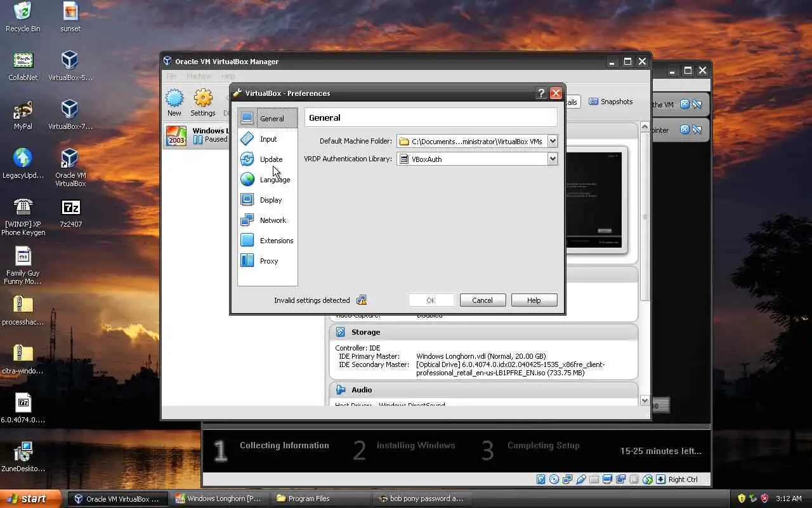Click the question mark help button in title bar
Viewport: 812px width, 508px height.
pos(541,93)
